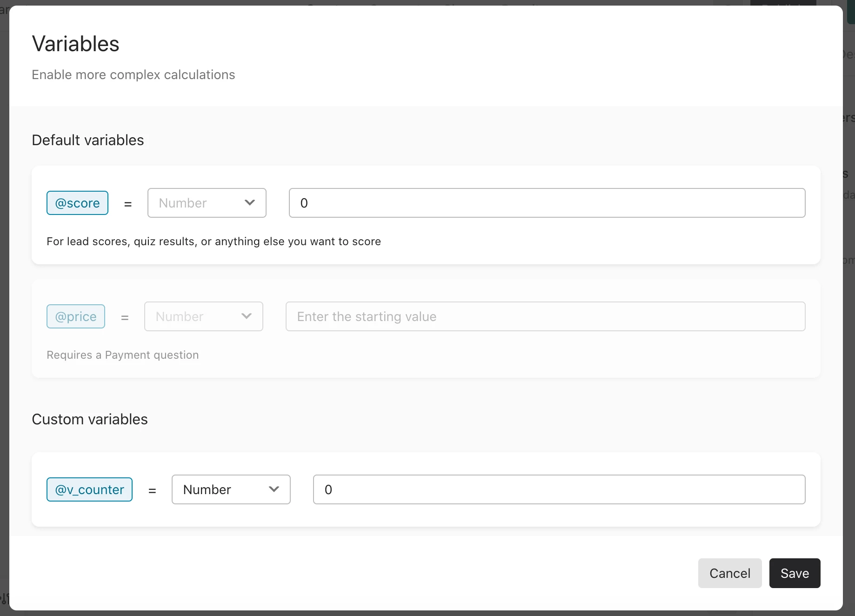Cancel the Variables dialog
This screenshot has width=855, height=616.
pyautogui.click(x=730, y=573)
